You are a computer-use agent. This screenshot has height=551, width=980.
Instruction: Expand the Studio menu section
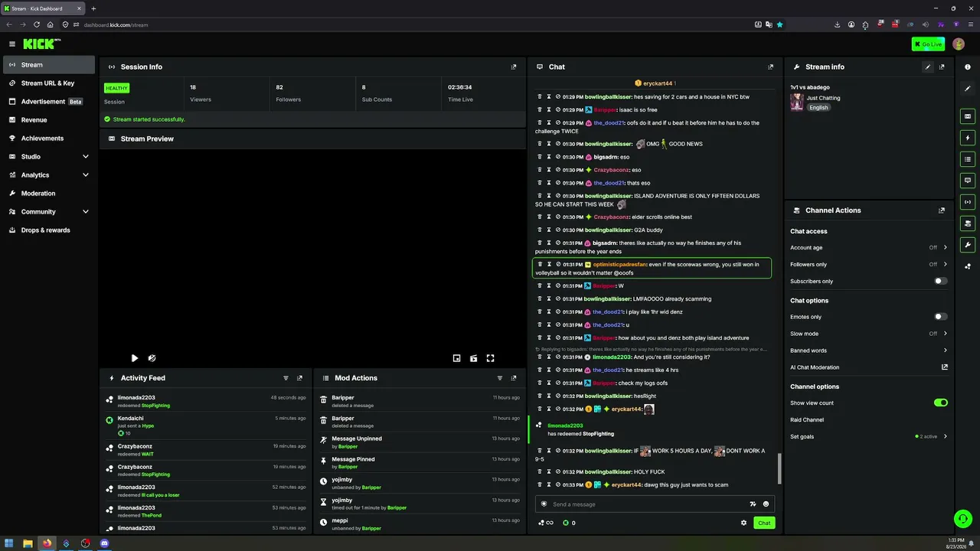coord(49,157)
